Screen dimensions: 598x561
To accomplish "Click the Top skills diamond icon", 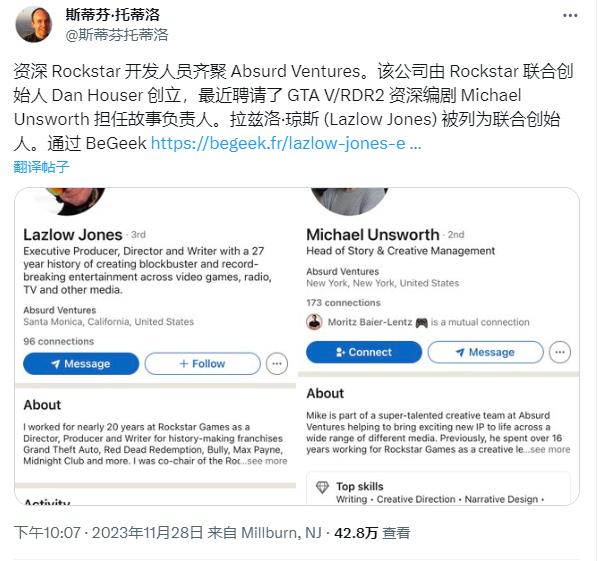I will [x=322, y=487].
